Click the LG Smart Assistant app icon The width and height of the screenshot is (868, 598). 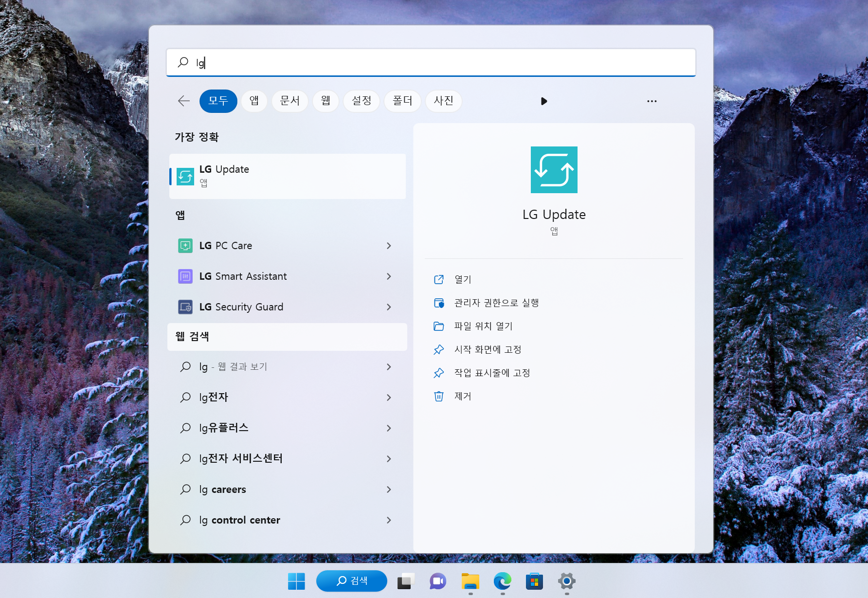point(185,276)
